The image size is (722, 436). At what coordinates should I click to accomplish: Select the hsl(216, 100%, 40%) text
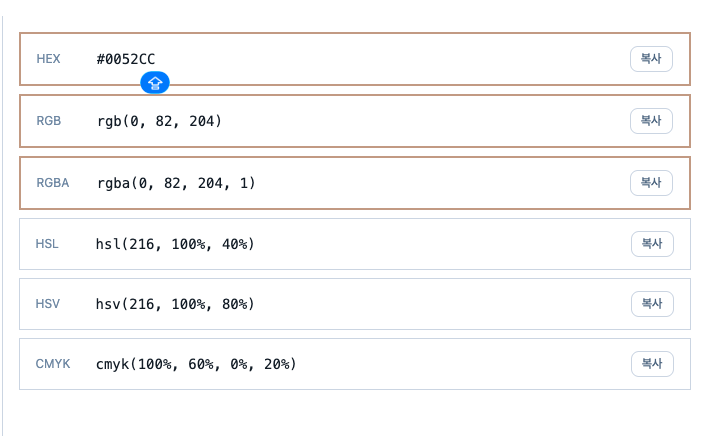coord(176,243)
